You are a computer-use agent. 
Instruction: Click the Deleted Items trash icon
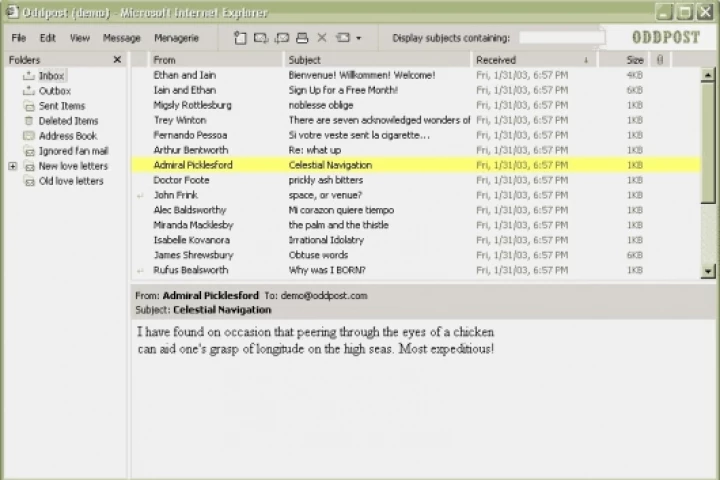pyautogui.click(x=29, y=121)
